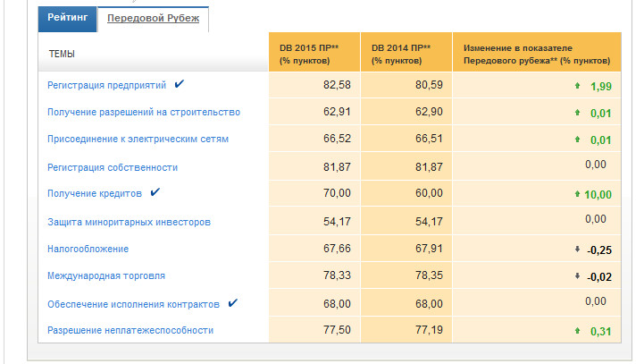Click green up arrow next to 1,99
Image resolution: width=644 pixels, height=364 pixels.
577,86
